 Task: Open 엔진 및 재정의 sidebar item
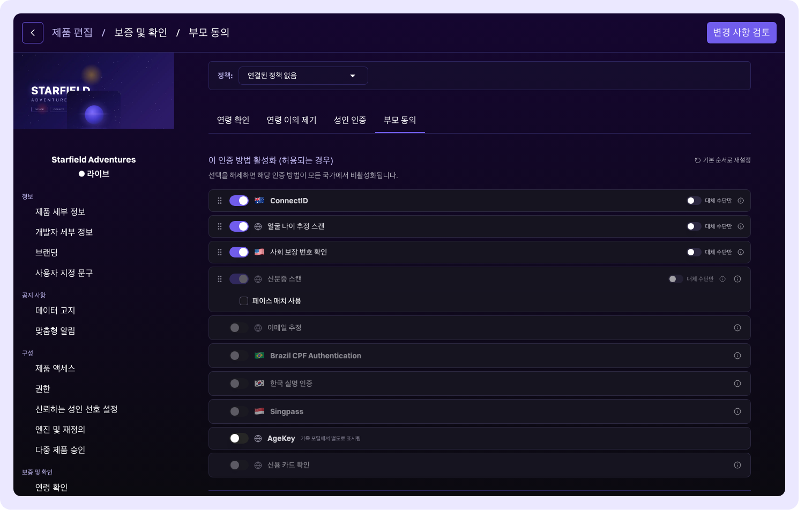pyautogui.click(x=61, y=430)
